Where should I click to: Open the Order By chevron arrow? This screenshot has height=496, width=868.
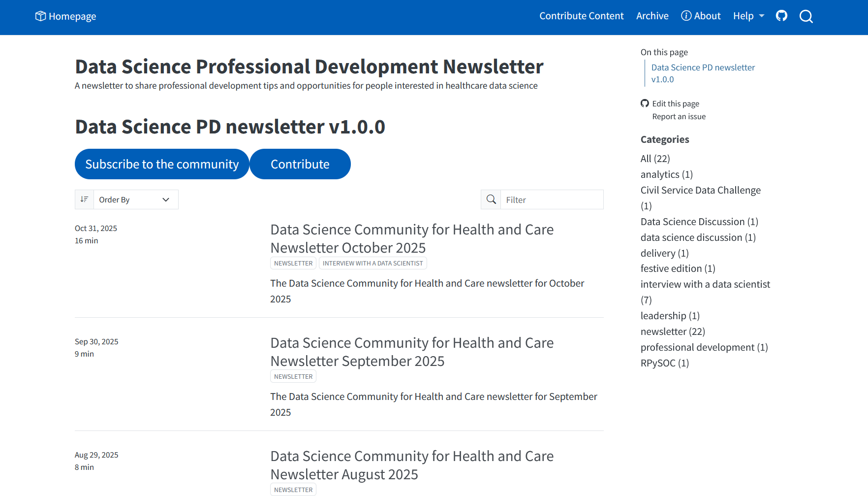165,199
